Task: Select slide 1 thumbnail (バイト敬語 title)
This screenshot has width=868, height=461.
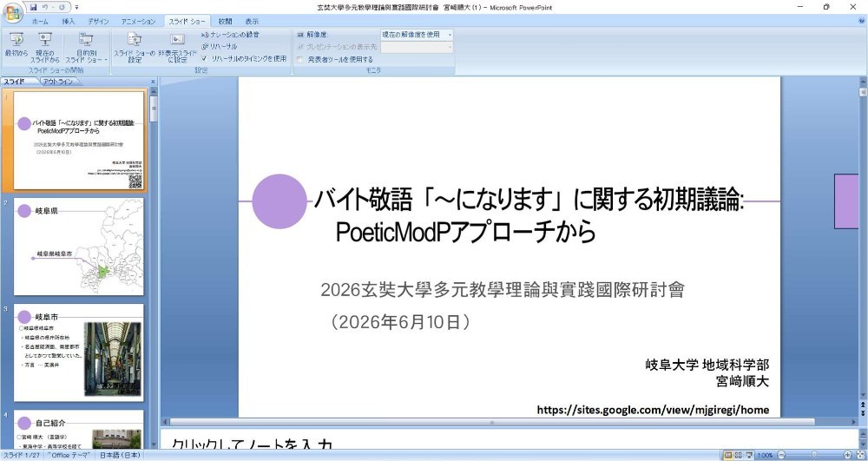Action: point(79,141)
